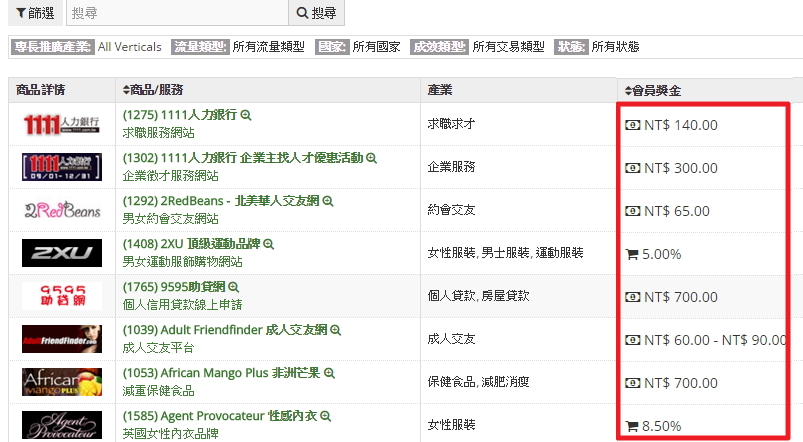Screen dimensions: 803x442
Task: Open the 國家 所有國家 filter
Action: pyautogui.click(x=357, y=47)
